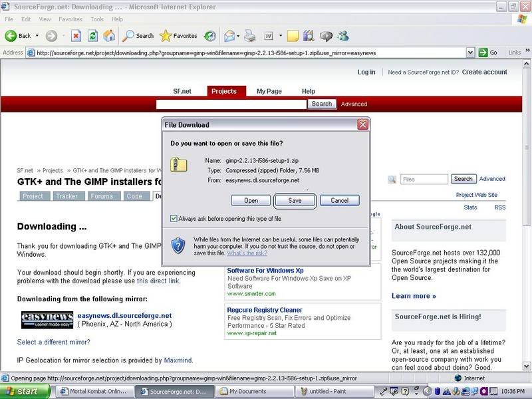Open the Tracker project tab
Viewport: 532px width, 399px height.
pos(68,196)
